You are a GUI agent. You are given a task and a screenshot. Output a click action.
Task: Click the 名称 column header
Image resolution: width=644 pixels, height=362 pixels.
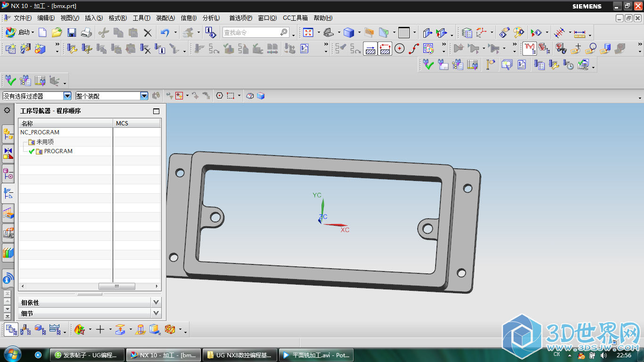click(66, 123)
